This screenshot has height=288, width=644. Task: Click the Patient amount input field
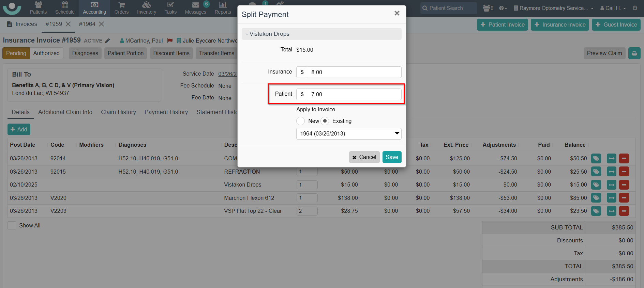(354, 94)
